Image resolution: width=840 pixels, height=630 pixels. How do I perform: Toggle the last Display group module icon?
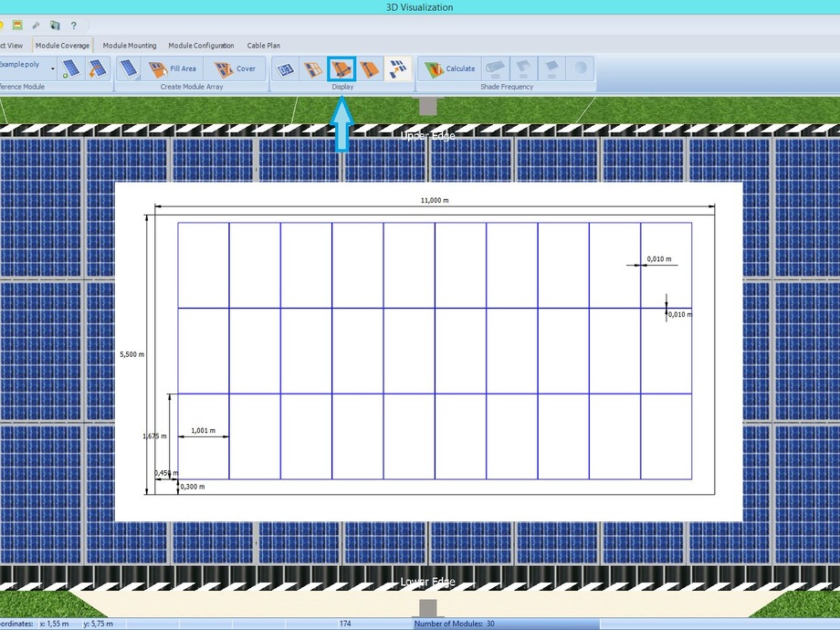(397, 68)
